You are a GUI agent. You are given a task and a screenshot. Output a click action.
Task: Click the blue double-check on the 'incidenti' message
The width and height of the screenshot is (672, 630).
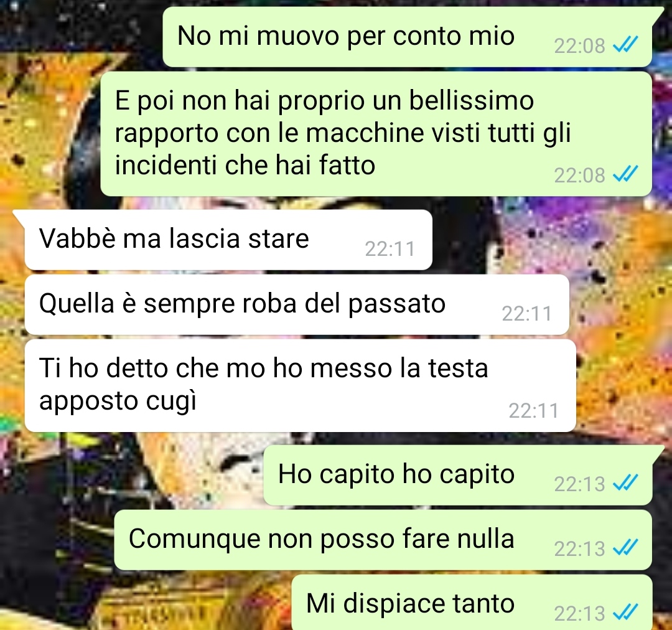[x=626, y=174]
